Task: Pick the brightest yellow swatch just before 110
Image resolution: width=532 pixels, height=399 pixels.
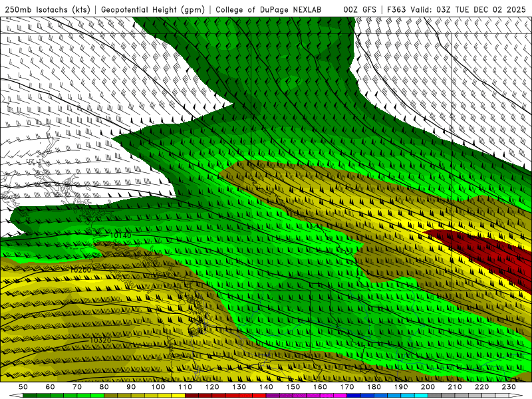Action: coord(178,396)
